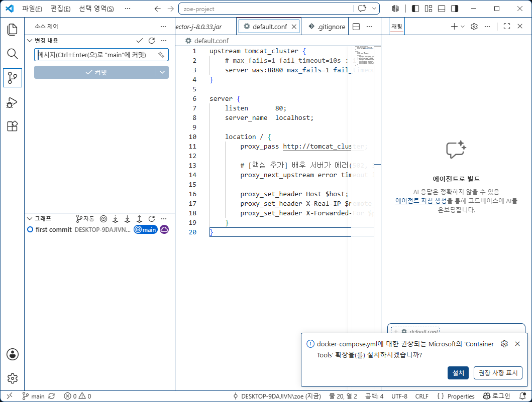Open editor tab more actions ellipsis
Viewport: 532px width, 402px height.
(369, 27)
